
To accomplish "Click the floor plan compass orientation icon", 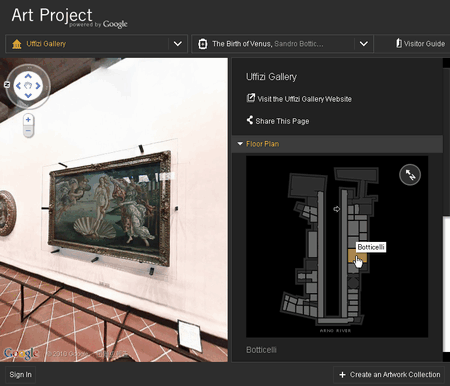I will coord(410,175).
